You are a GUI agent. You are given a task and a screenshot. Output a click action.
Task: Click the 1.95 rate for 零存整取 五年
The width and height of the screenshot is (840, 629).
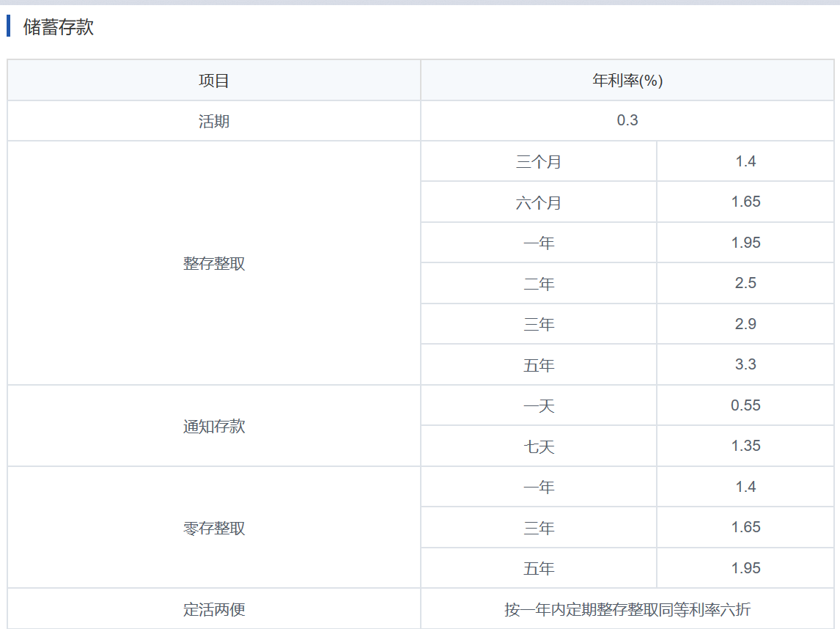(x=745, y=568)
